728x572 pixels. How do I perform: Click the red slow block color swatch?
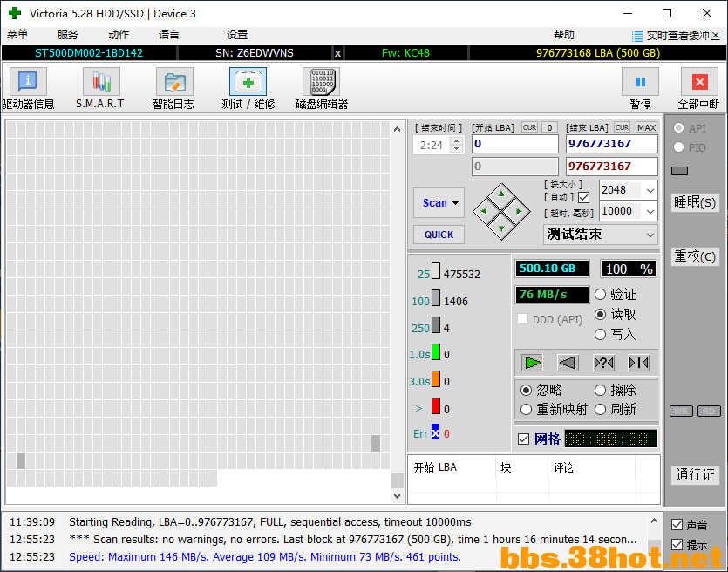(x=436, y=405)
